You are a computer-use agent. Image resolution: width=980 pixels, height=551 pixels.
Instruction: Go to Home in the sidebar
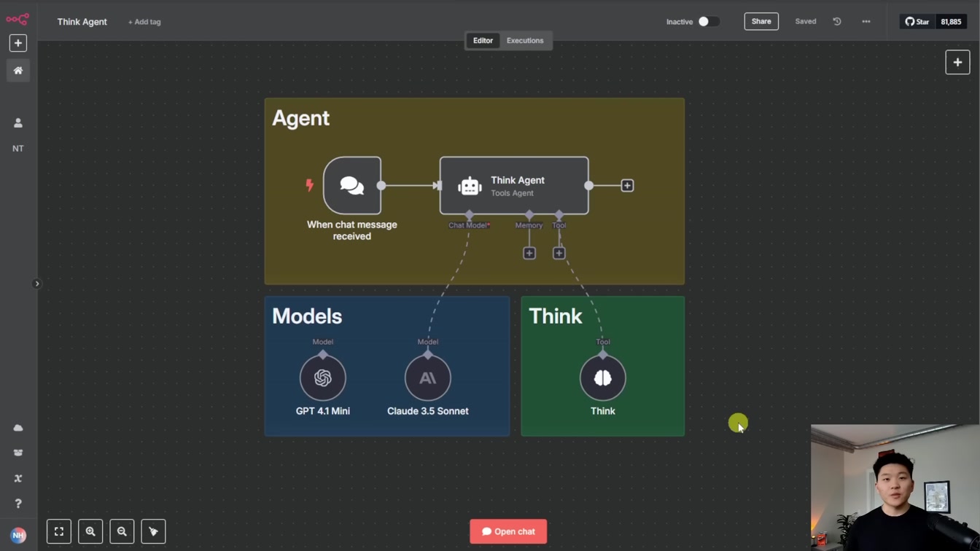pyautogui.click(x=18, y=71)
